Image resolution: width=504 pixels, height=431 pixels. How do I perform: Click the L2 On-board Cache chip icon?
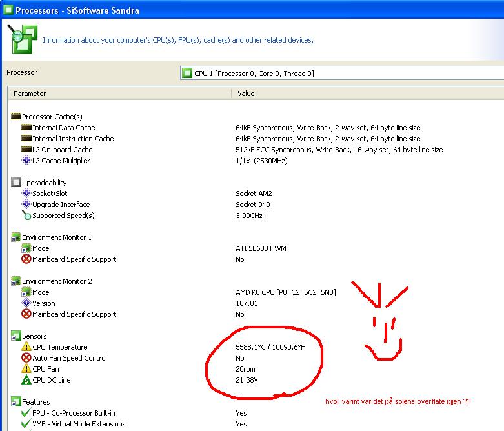pyautogui.click(x=26, y=149)
